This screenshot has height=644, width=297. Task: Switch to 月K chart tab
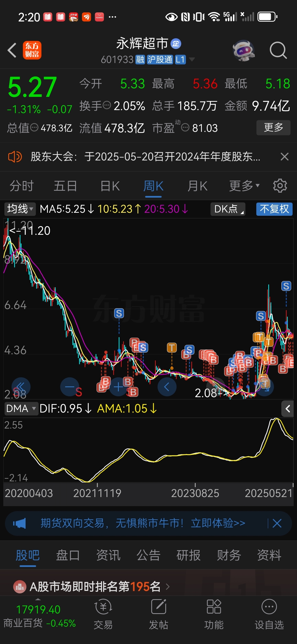[x=197, y=186]
